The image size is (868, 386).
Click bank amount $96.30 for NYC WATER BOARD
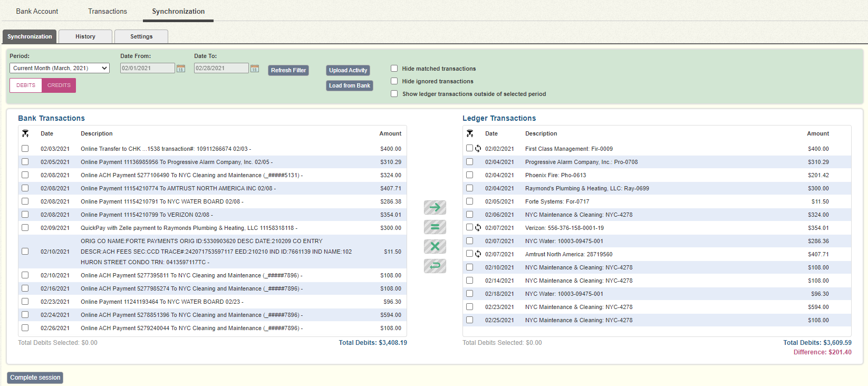coord(392,302)
